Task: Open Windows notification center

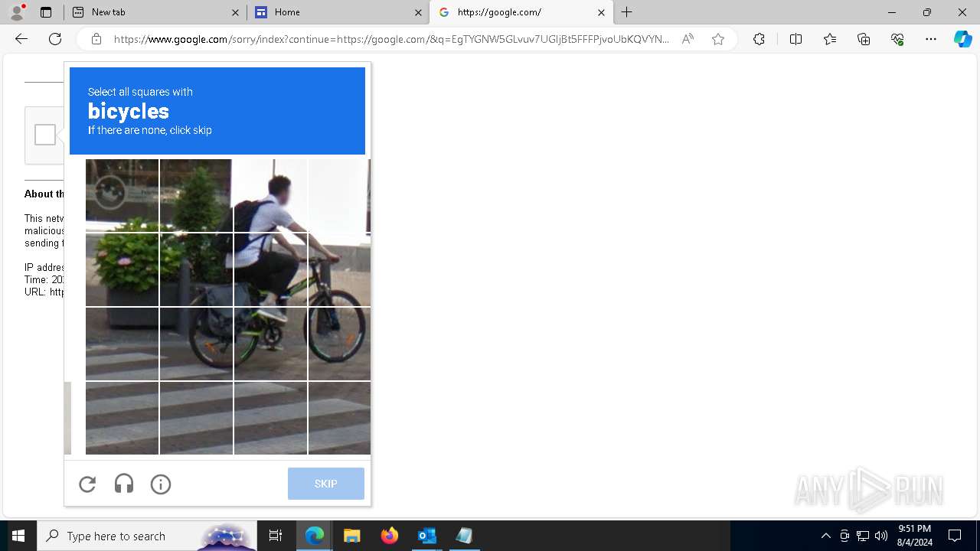Action: point(955,536)
